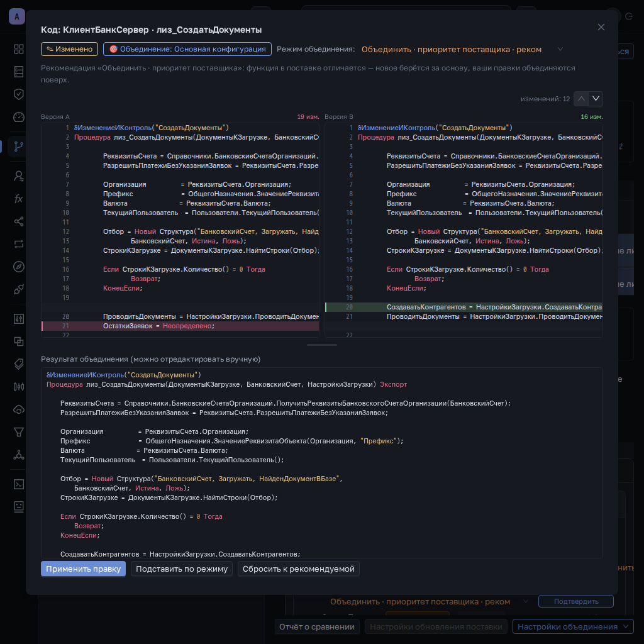Click the 'Версия A' pane header label
The height and width of the screenshot is (644, 644).
tap(55, 116)
